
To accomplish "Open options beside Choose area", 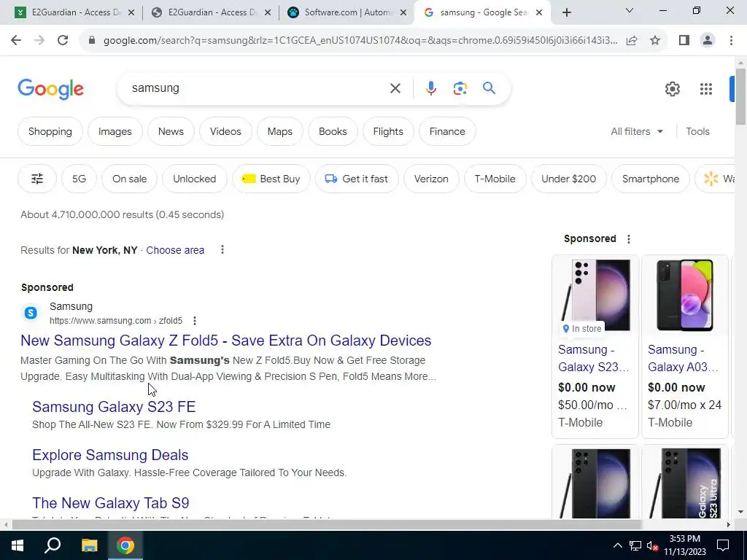I will 222,249.
